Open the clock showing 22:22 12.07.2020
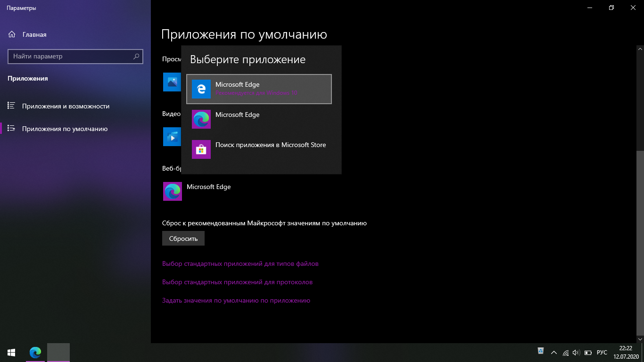This screenshot has height=362, width=644. 626,353
